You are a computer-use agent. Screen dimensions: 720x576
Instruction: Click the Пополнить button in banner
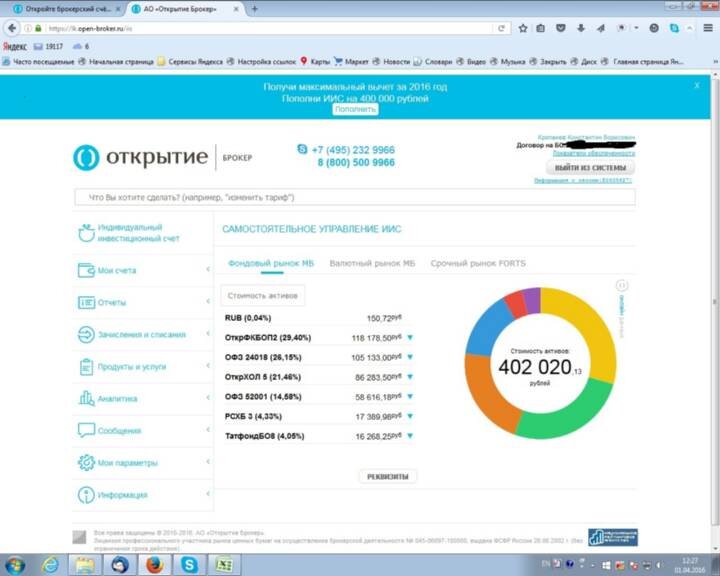point(355,109)
